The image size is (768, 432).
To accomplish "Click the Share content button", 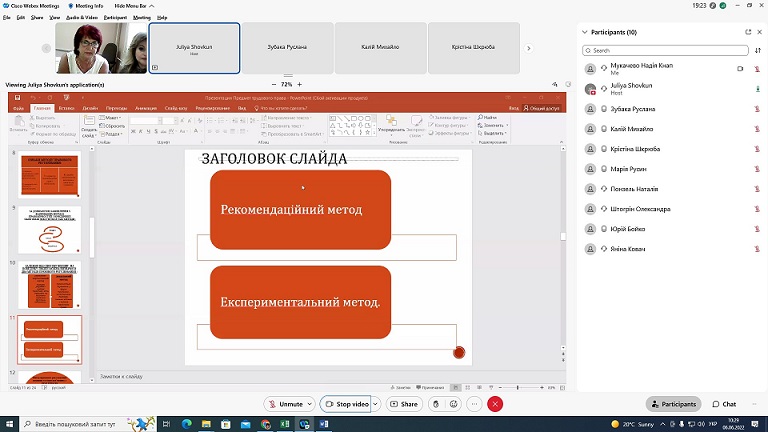I will 404,404.
